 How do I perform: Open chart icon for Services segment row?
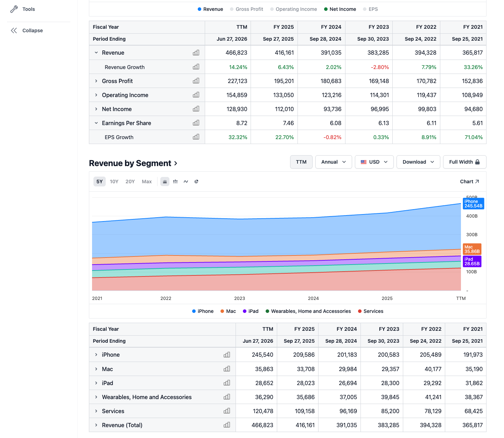click(x=227, y=411)
